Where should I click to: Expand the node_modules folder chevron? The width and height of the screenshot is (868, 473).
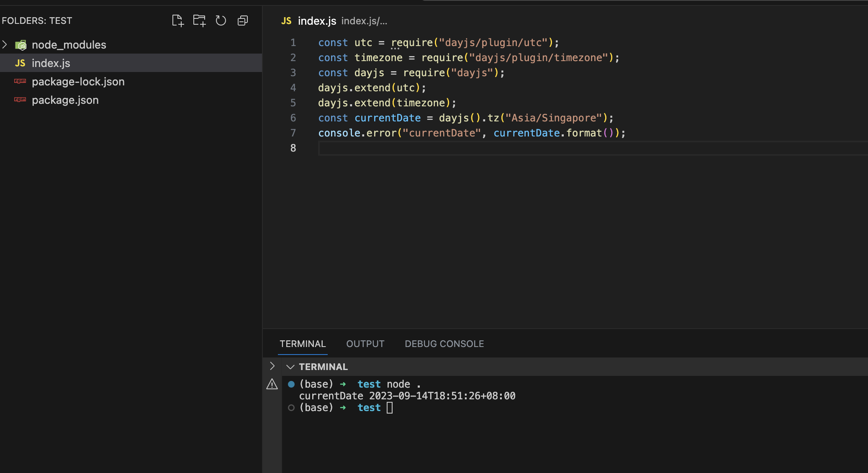coord(5,44)
